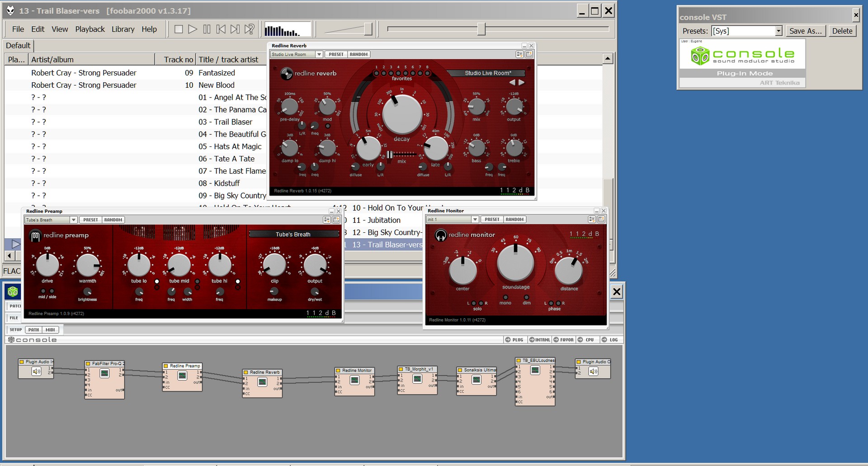Viewport: 868px width, 466px height.
Task: Stop playback in foobar2000 toolbar
Action: pos(179,29)
